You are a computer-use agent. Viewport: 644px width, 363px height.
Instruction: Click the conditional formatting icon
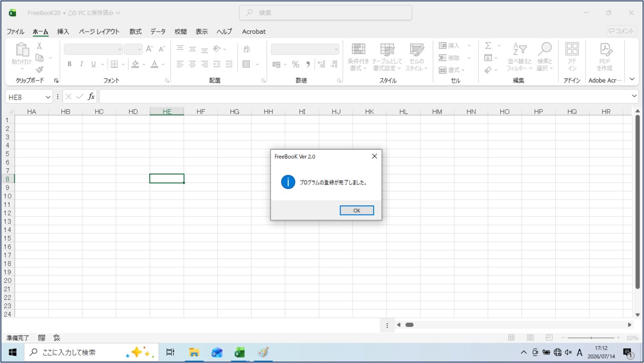click(358, 49)
